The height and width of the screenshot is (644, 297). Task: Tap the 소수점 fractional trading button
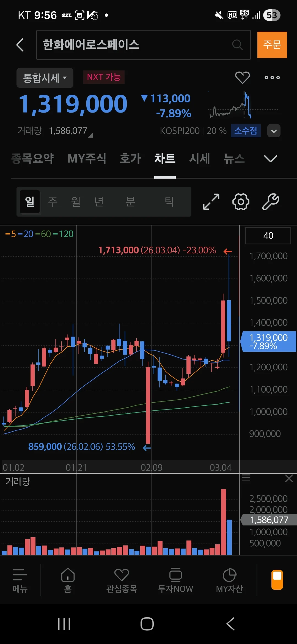point(246,130)
